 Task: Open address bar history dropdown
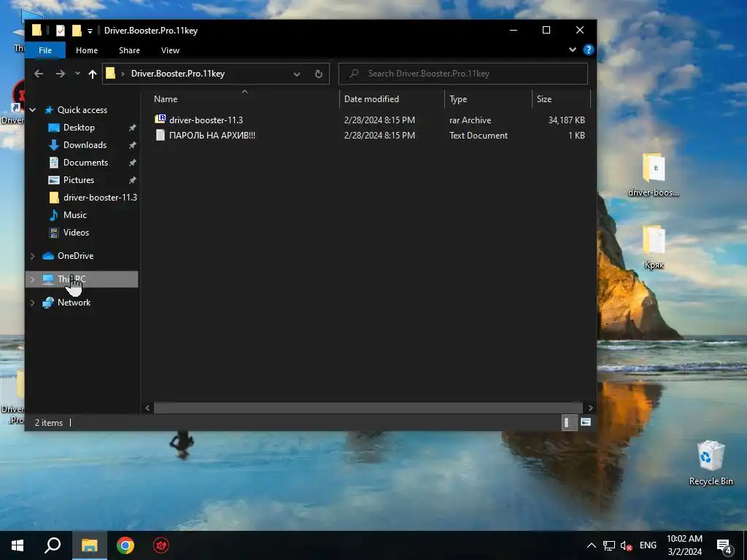coord(297,74)
